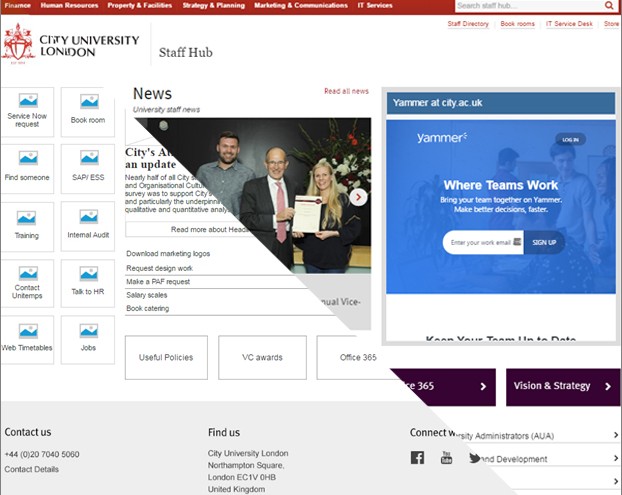Click the Yammer work email field
This screenshot has width=622, height=495.
pos(483,242)
